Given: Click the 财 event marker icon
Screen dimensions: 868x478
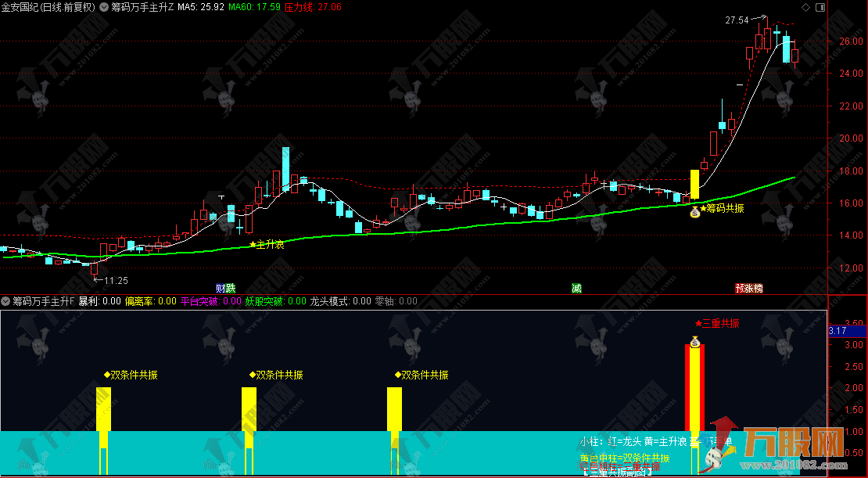Looking at the screenshot, I should (221, 288).
